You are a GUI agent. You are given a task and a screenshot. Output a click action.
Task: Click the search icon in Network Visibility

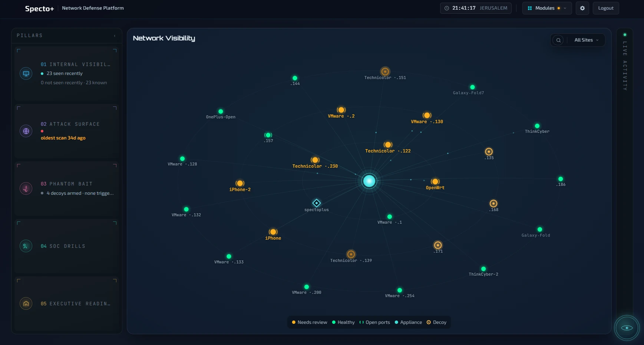(558, 40)
